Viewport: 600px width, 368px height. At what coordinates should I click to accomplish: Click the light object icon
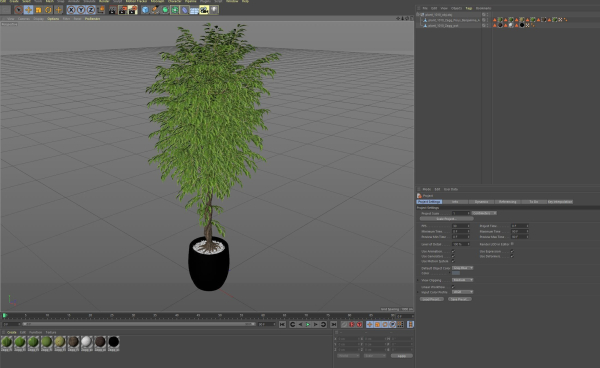(x=214, y=10)
